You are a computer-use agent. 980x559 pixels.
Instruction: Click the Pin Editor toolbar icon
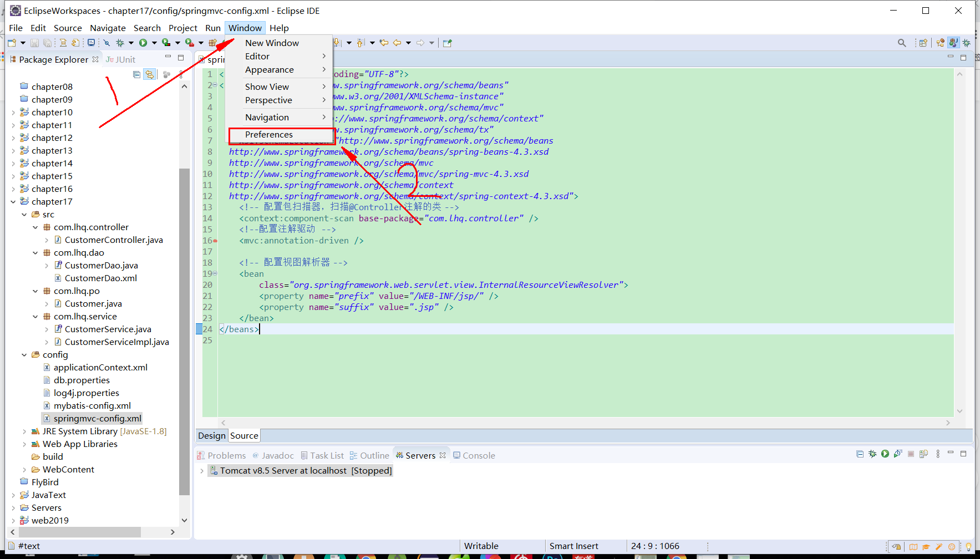pos(448,43)
